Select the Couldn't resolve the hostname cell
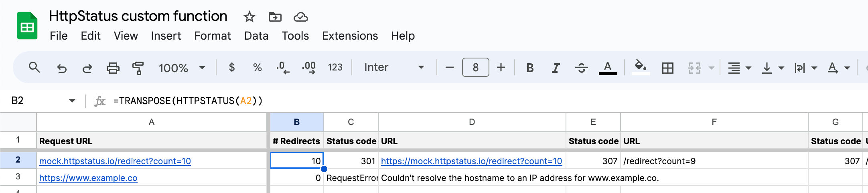The width and height of the screenshot is (868, 193). pyautogui.click(x=472, y=178)
